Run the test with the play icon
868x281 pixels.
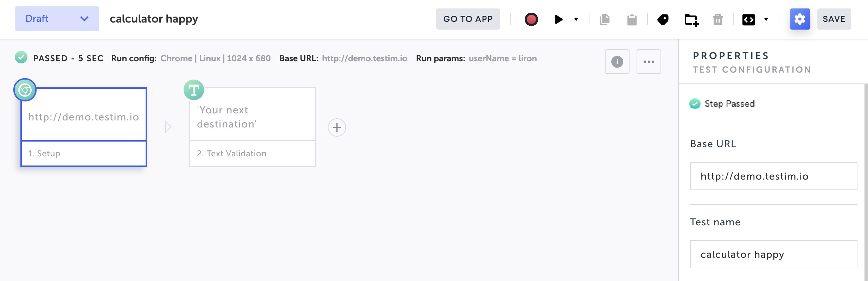point(559,19)
